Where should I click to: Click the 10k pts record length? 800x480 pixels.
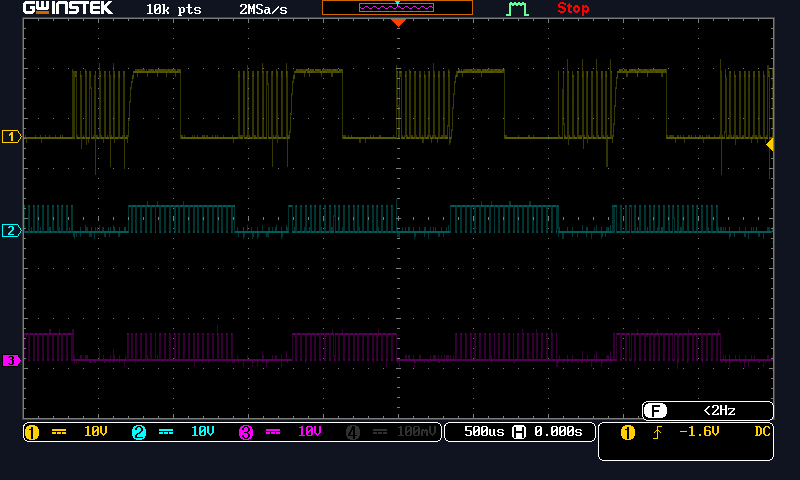pyautogui.click(x=173, y=9)
